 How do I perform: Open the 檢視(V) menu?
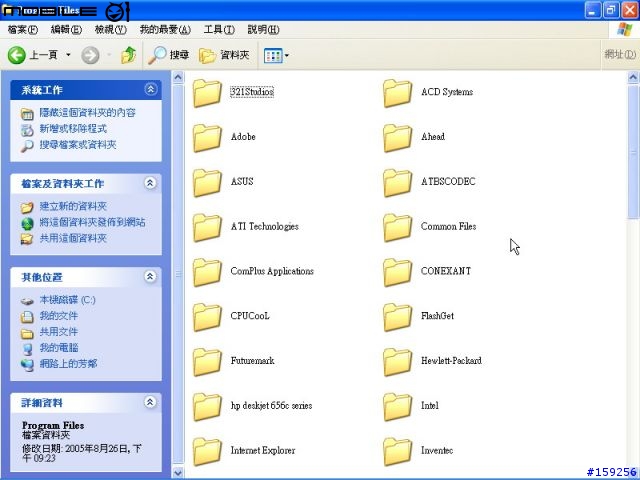pyautogui.click(x=111, y=29)
